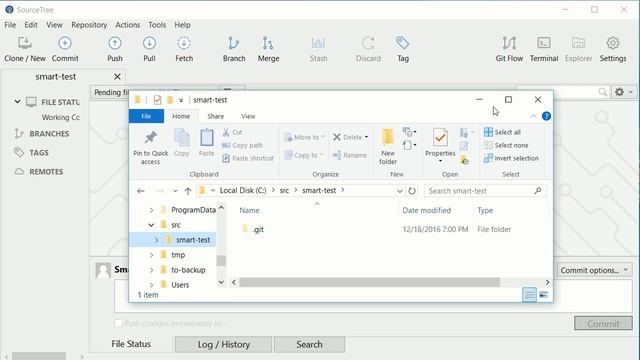Image resolution: width=640 pixels, height=360 pixels.
Task: Go up one folder level in Explorer
Action: click(x=188, y=191)
